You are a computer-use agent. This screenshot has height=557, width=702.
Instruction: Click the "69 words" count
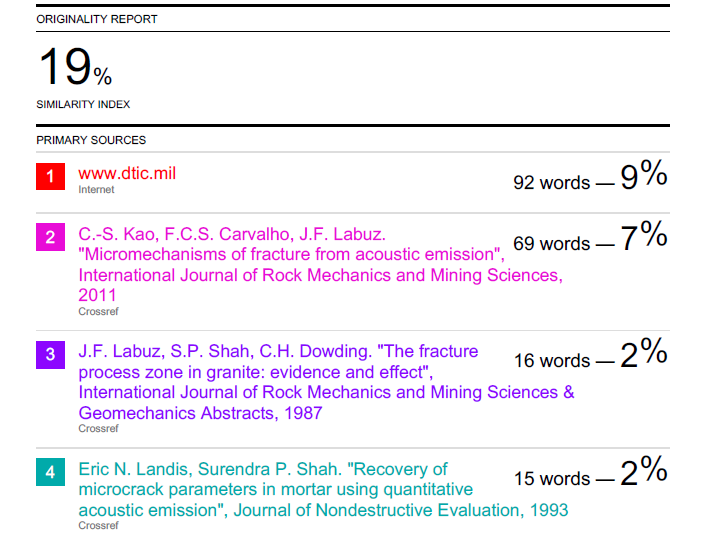click(x=551, y=243)
